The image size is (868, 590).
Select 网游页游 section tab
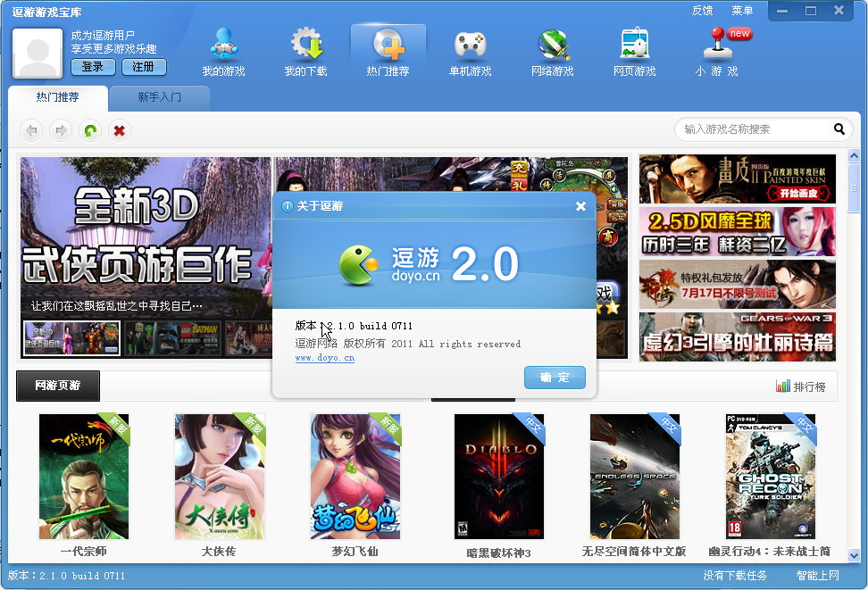(x=58, y=386)
